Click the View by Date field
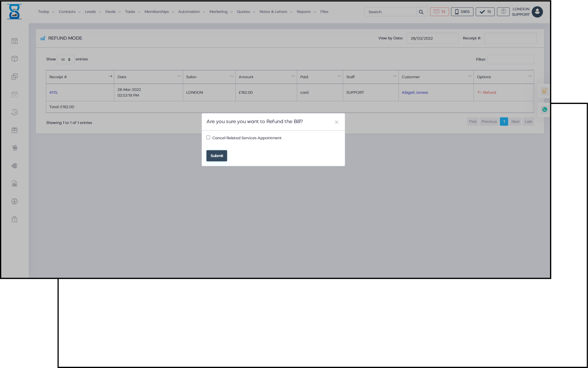This screenshot has width=588, height=368. coord(432,38)
